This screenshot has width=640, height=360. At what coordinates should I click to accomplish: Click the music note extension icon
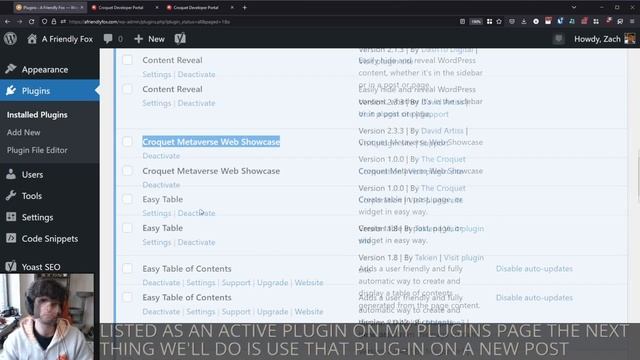[x=572, y=21]
